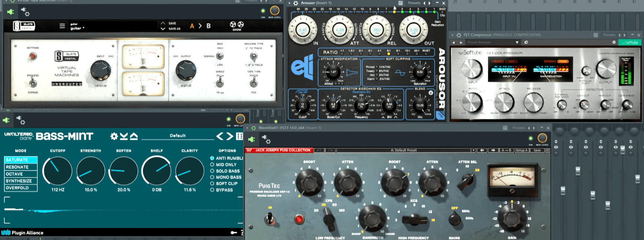Select Slate comparison slot B

208,26
